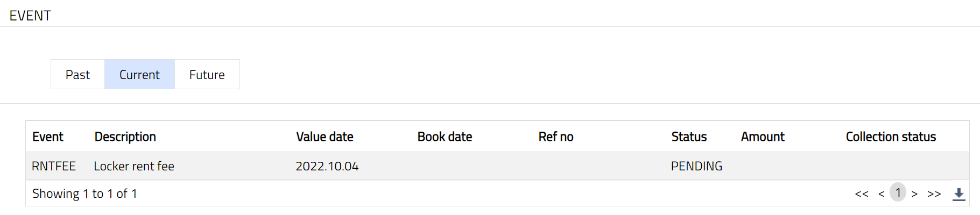The width and height of the screenshot is (980, 215).
Task: Go to previous page of results
Action: tap(881, 194)
